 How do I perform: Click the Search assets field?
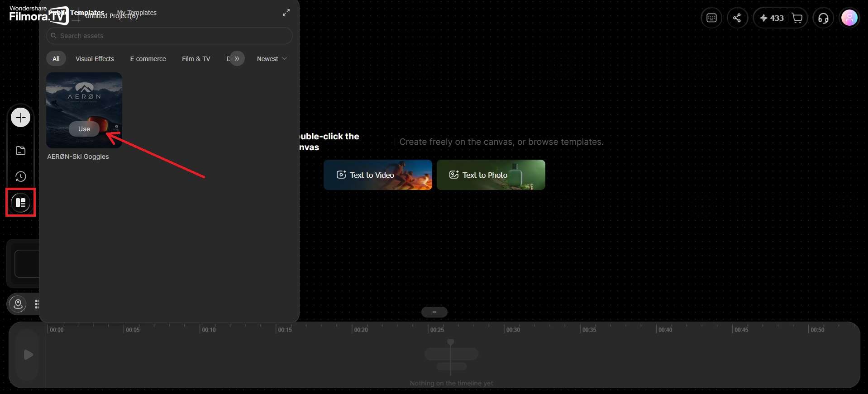pyautogui.click(x=169, y=36)
